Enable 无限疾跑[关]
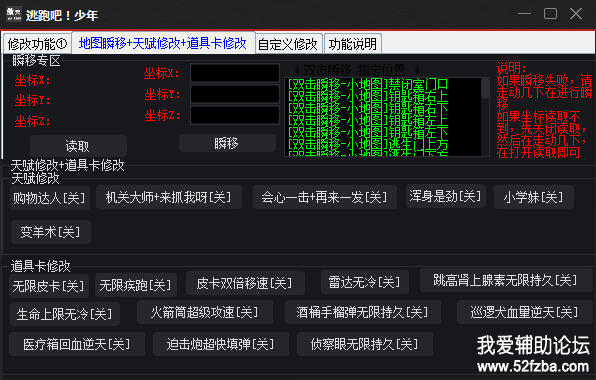Screen dimensions: 596x380 (x=136, y=285)
